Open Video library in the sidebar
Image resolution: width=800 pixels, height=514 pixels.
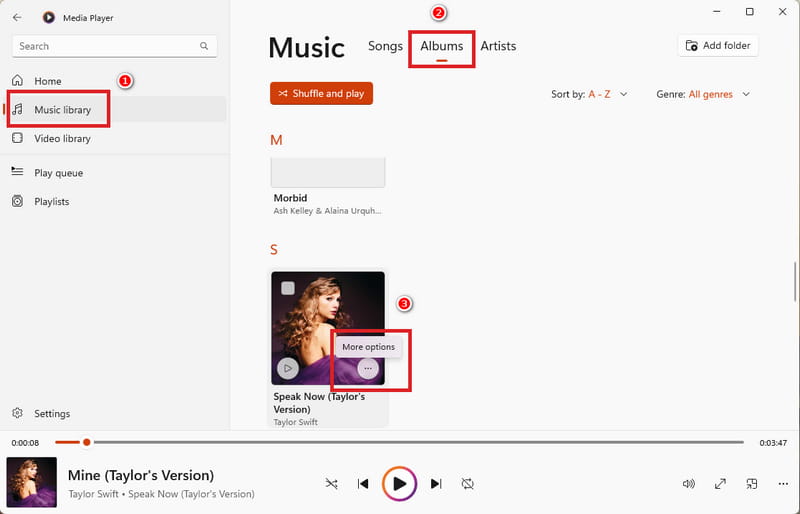click(x=114, y=138)
